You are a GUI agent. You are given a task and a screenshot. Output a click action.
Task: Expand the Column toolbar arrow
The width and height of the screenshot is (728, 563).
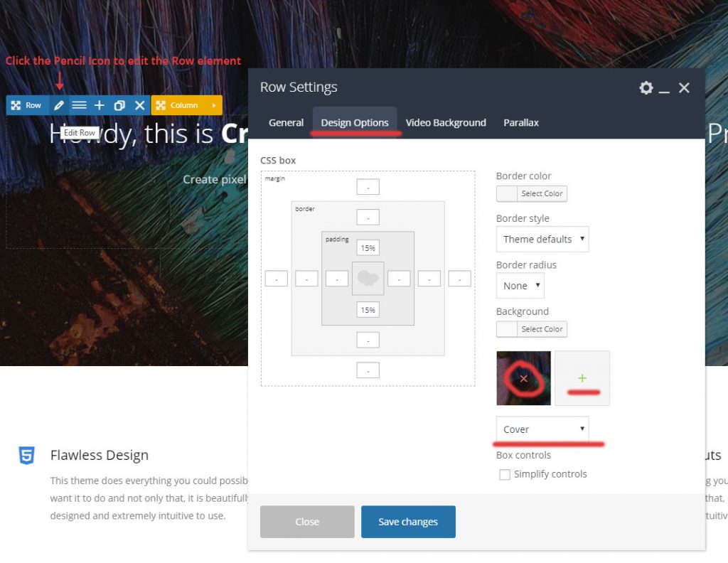214,105
